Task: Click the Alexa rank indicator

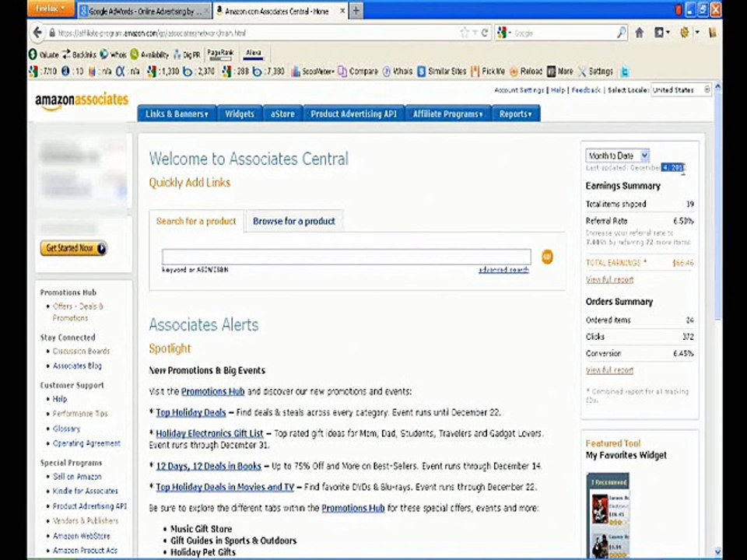Action: click(x=253, y=54)
